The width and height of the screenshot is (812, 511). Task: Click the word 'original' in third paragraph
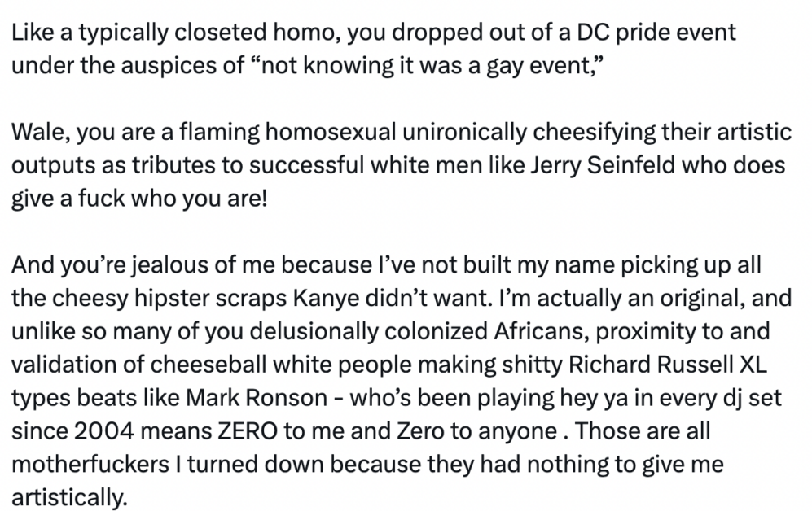tap(700, 299)
